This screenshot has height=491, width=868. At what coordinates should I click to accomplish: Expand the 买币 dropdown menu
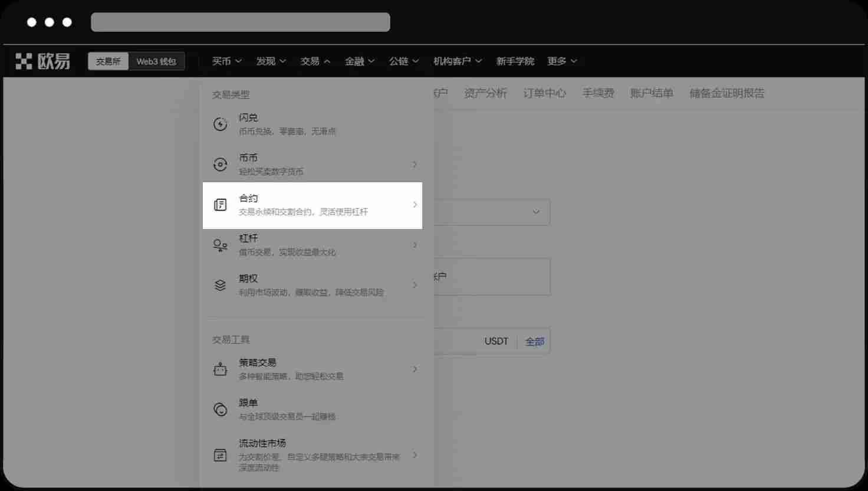tap(226, 61)
